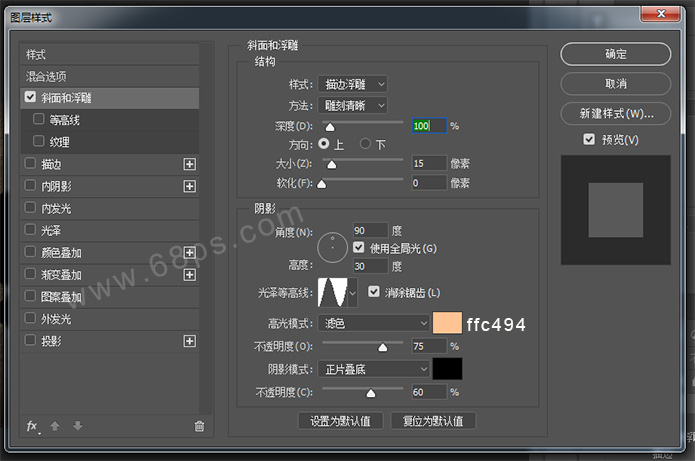Select the 样式 styles list item
Image resolution: width=695 pixels, height=461 pixels.
(109, 55)
